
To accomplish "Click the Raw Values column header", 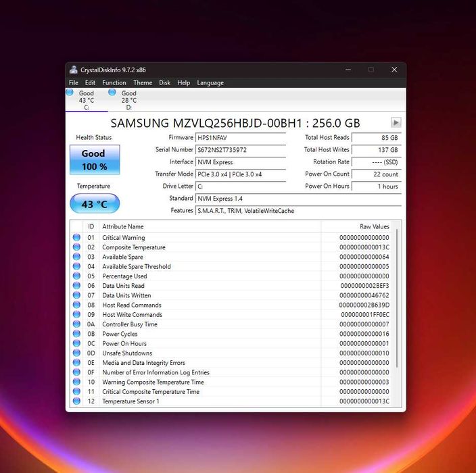I will 357,226.
